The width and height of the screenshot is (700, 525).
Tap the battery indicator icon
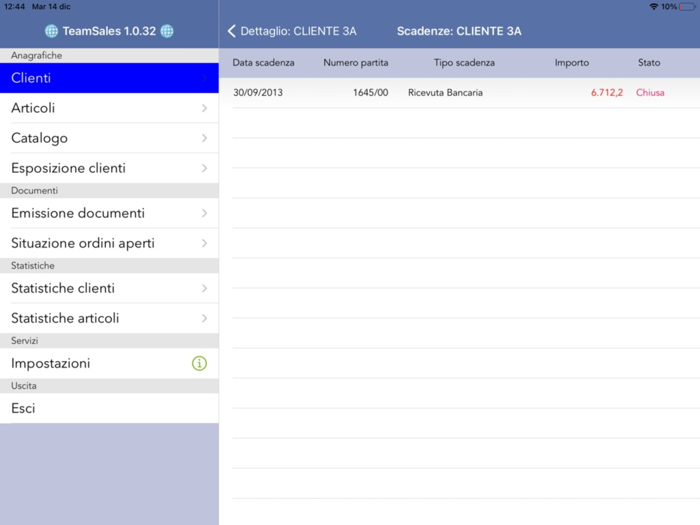click(687, 7)
